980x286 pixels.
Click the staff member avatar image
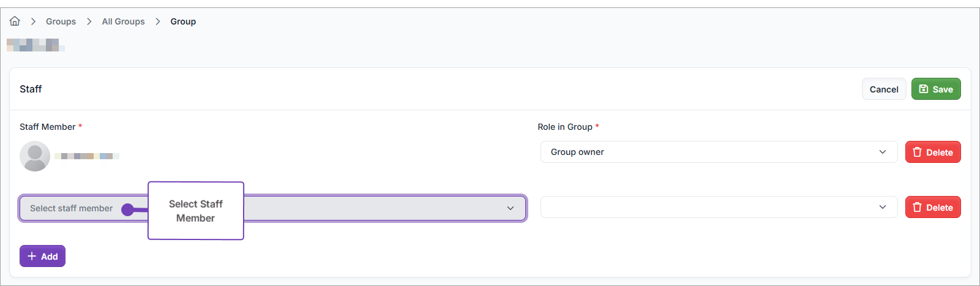(35, 156)
